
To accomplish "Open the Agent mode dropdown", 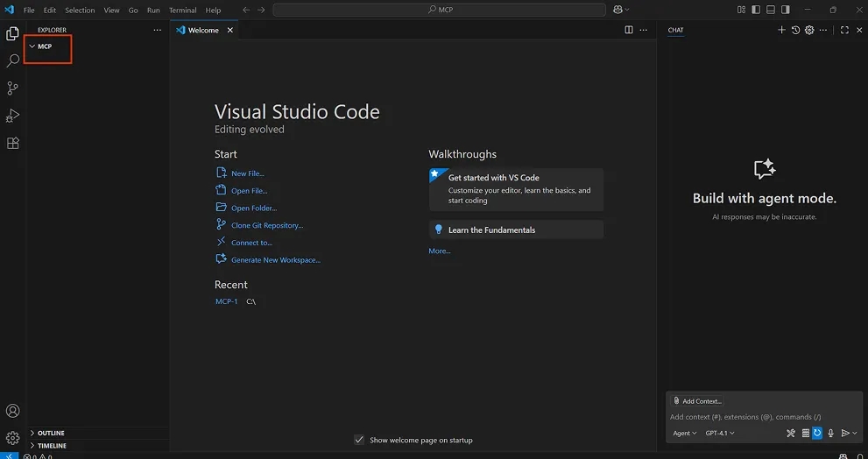I will coord(685,433).
